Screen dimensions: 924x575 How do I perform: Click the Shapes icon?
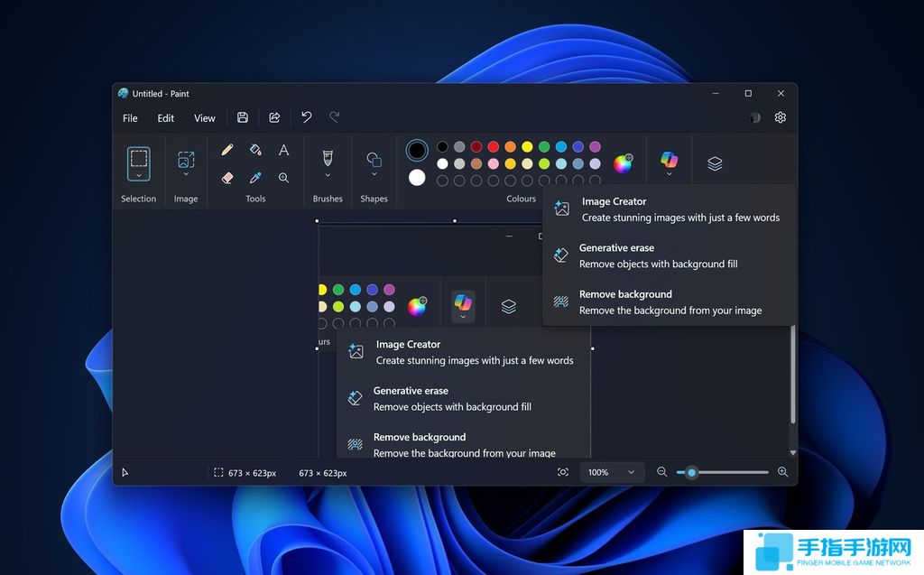point(374,159)
